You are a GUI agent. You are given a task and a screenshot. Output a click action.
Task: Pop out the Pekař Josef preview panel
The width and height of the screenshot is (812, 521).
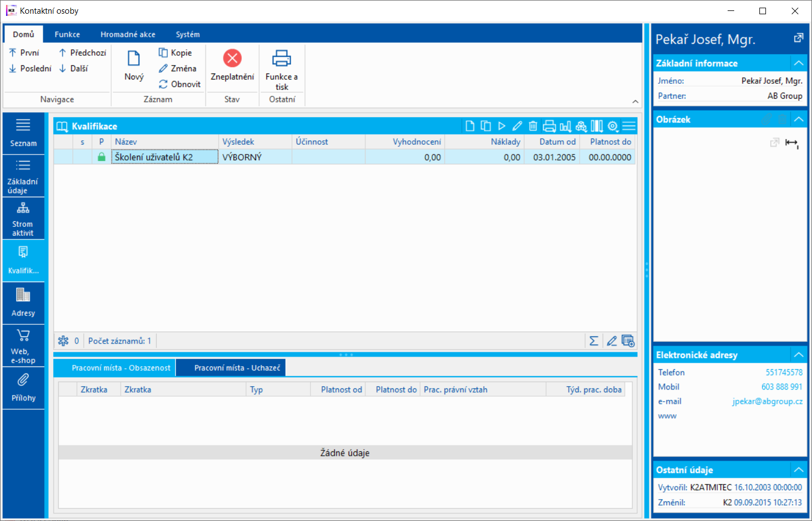(798, 38)
